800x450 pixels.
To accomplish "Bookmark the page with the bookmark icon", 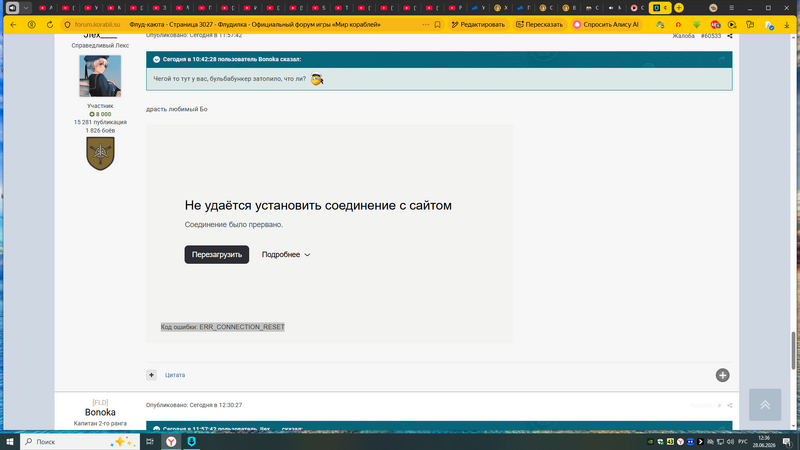I will (x=437, y=24).
